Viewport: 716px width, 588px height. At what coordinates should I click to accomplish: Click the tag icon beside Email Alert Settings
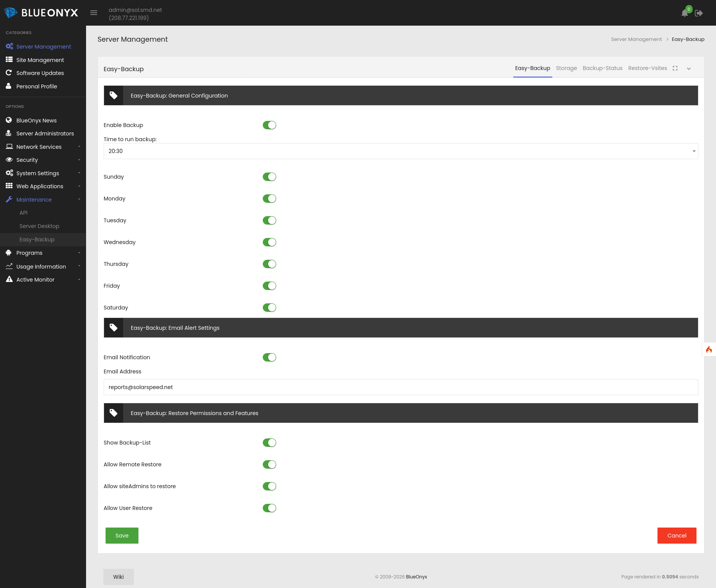(114, 328)
